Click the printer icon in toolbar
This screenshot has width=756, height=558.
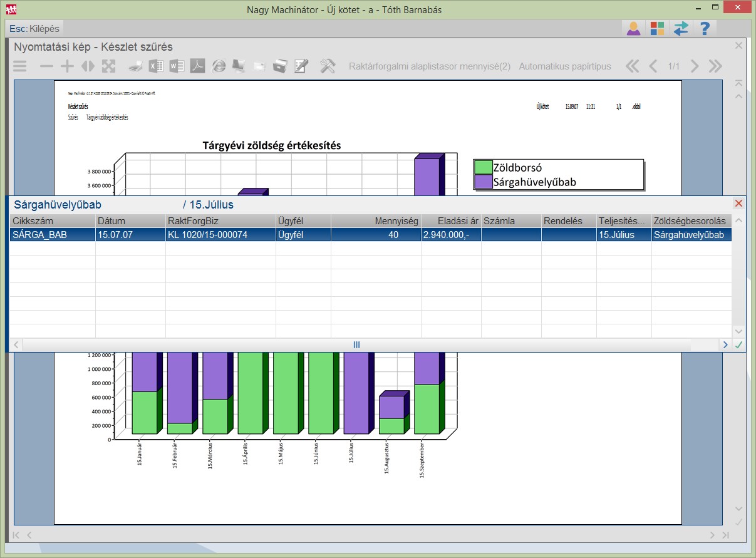pos(136,66)
